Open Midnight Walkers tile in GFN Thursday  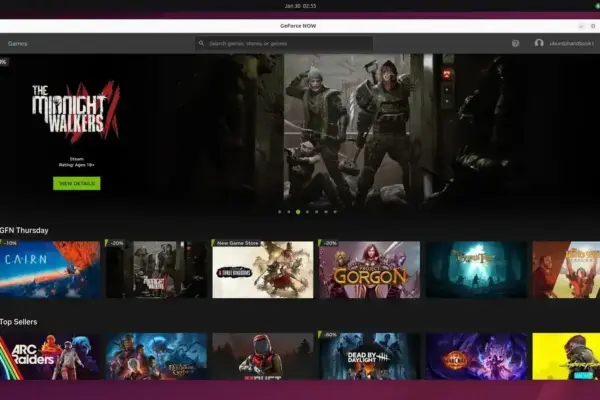(157, 269)
